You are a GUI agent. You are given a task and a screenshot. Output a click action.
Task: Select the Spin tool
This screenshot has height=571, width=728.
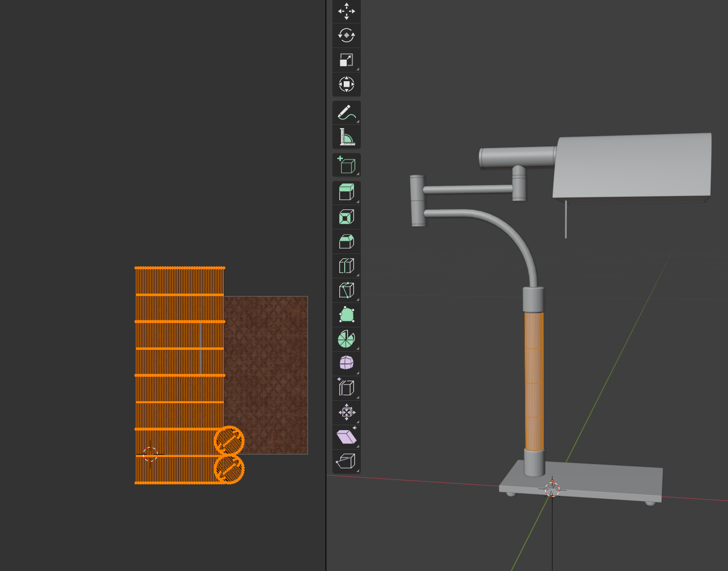(x=347, y=339)
